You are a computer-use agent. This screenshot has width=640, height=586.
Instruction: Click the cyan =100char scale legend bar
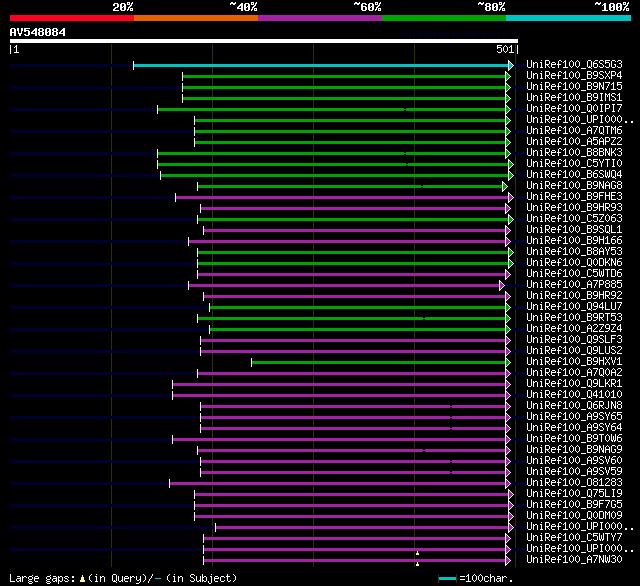(447, 578)
